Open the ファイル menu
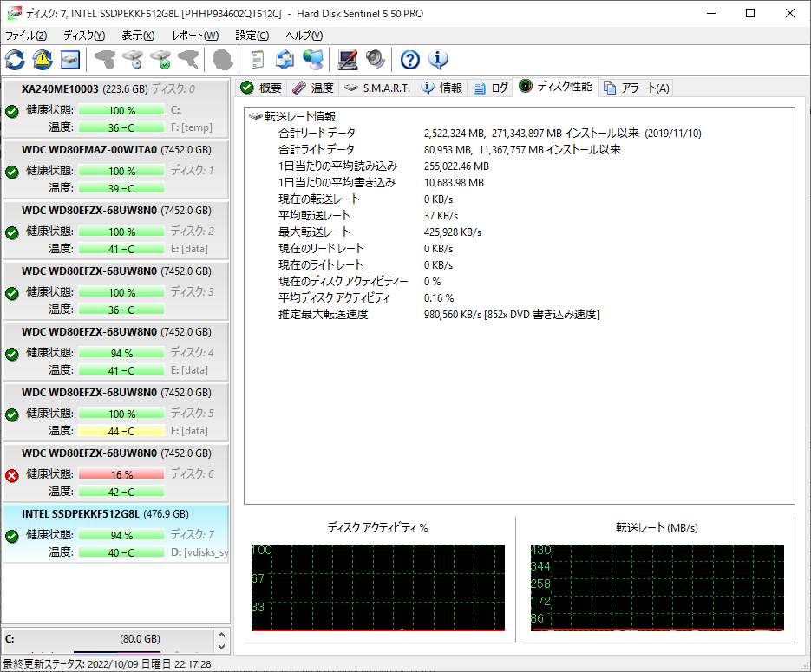The image size is (811, 672). [x=26, y=36]
